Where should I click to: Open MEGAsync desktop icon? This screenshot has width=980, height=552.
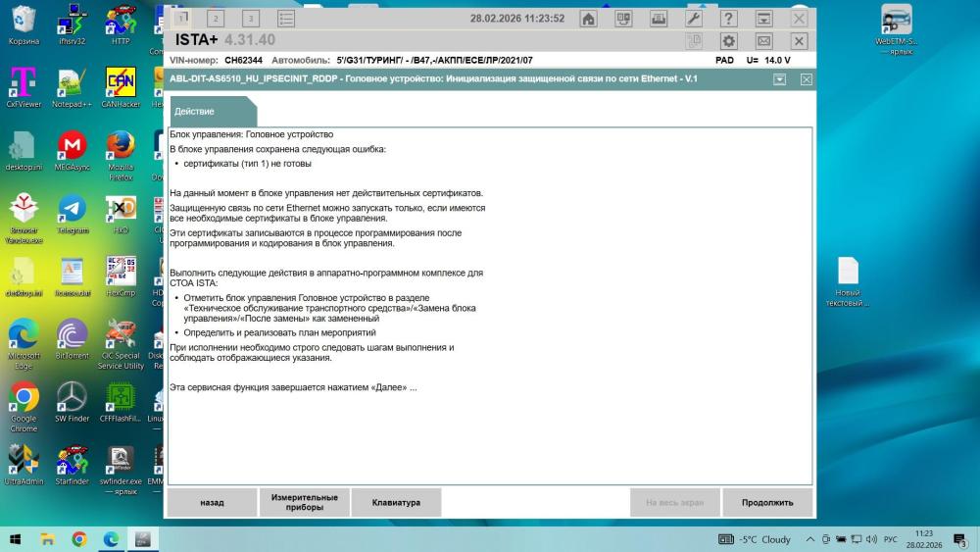click(x=72, y=151)
